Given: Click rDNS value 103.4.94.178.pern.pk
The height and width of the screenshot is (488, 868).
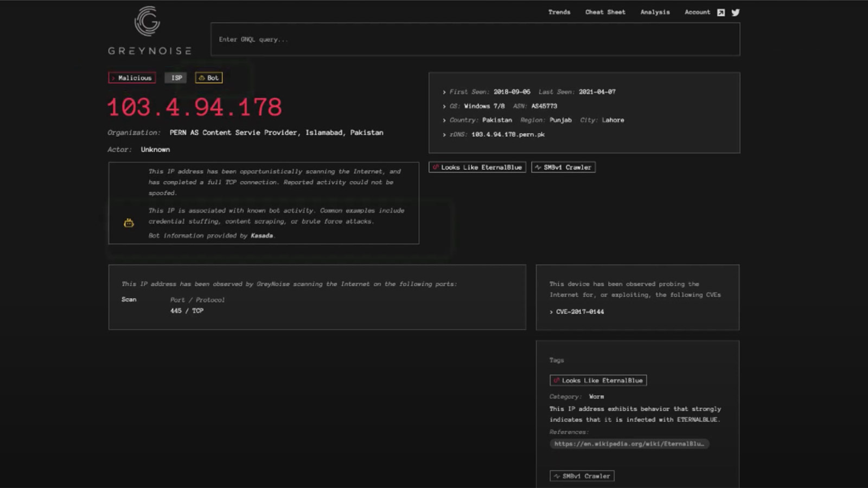Looking at the screenshot, I should click(x=508, y=134).
